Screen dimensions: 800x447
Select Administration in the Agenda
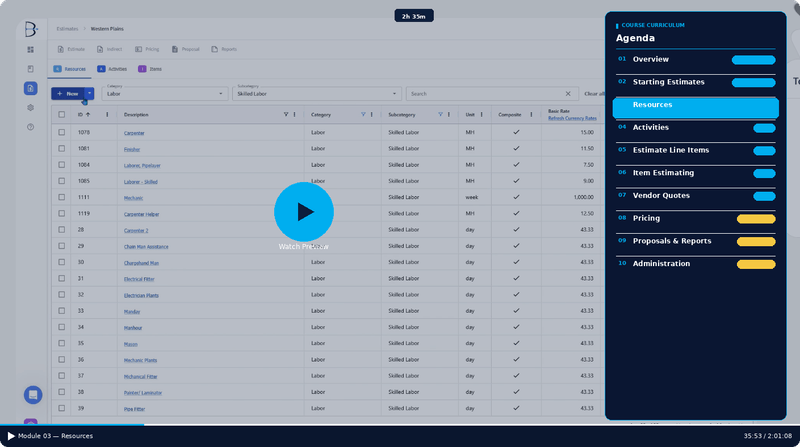[x=695, y=264]
